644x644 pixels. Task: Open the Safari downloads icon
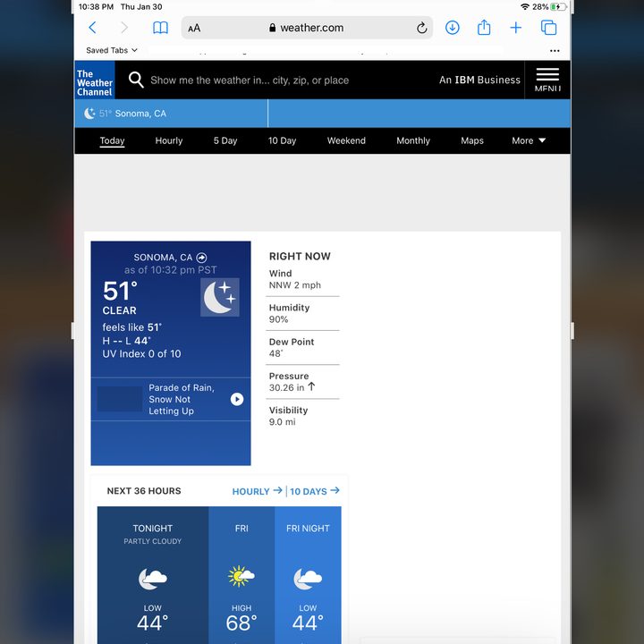click(x=453, y=28)
